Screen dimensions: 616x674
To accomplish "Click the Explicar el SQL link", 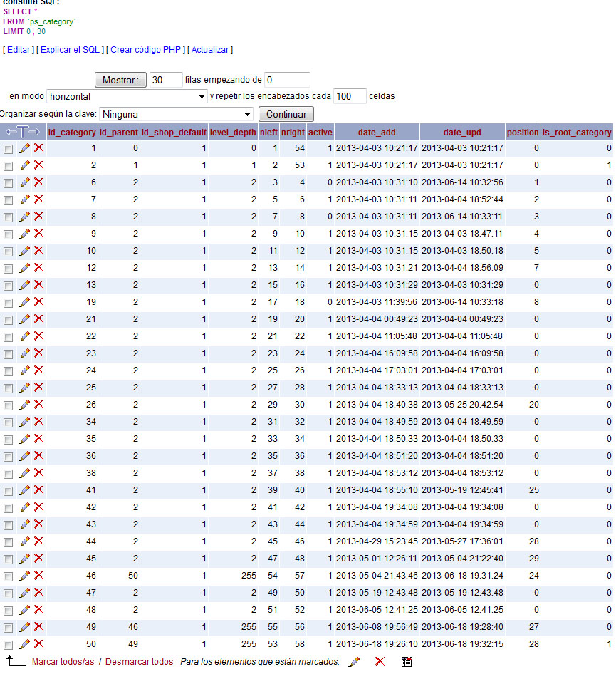I will pos(70,50).
